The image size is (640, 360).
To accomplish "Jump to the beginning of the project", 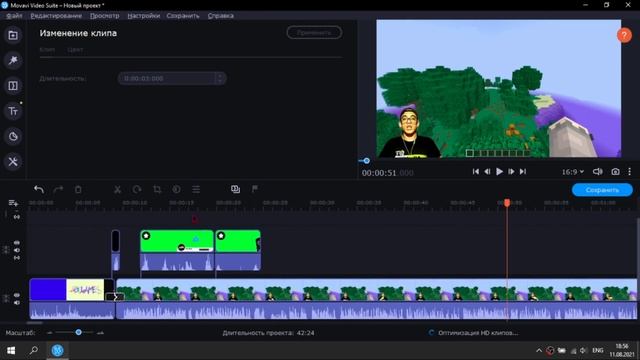I will pos(476,172).
